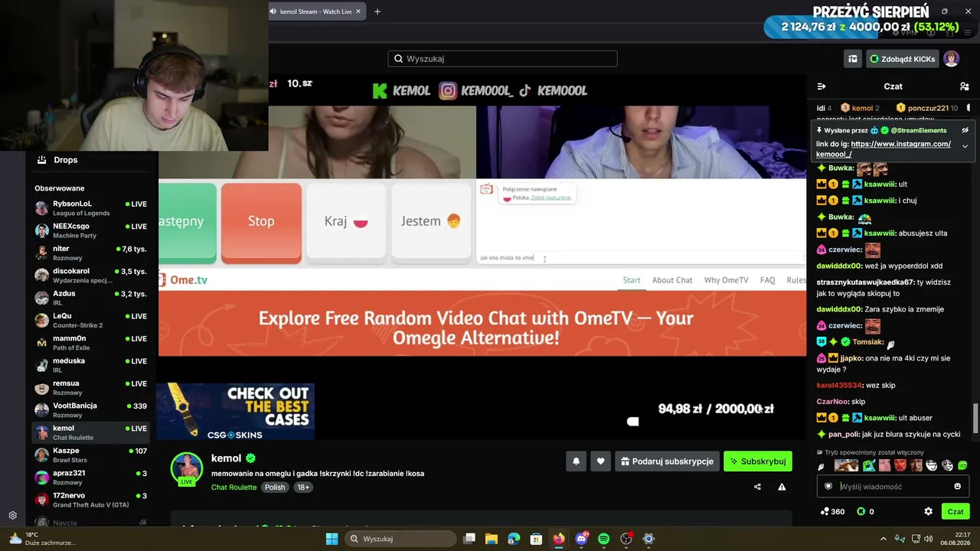Open apraz321 followed channel
This screenshot has width=980, height=551.
[92, 478]
